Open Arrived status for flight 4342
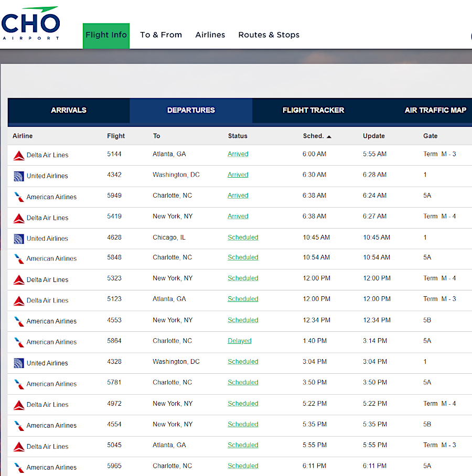 [238, 175]
